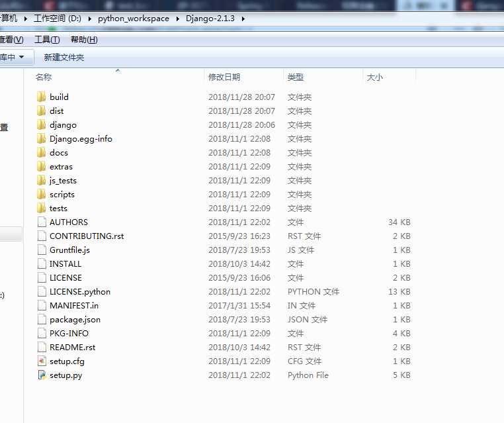The height and width of the screenshot is (423, 504).
Task: Click the 34 KB size of AUTHORS
Action: 399,222
